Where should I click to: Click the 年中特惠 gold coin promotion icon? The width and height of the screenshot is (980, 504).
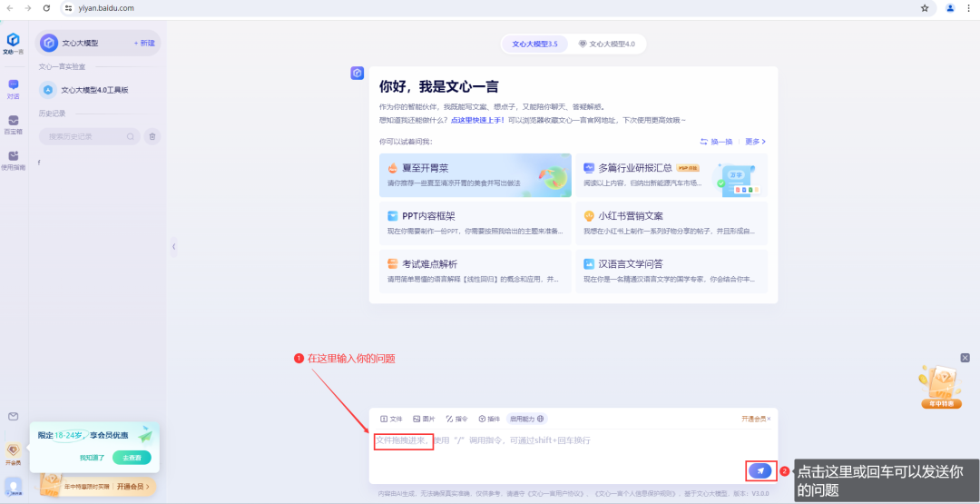tap(941, 387)
